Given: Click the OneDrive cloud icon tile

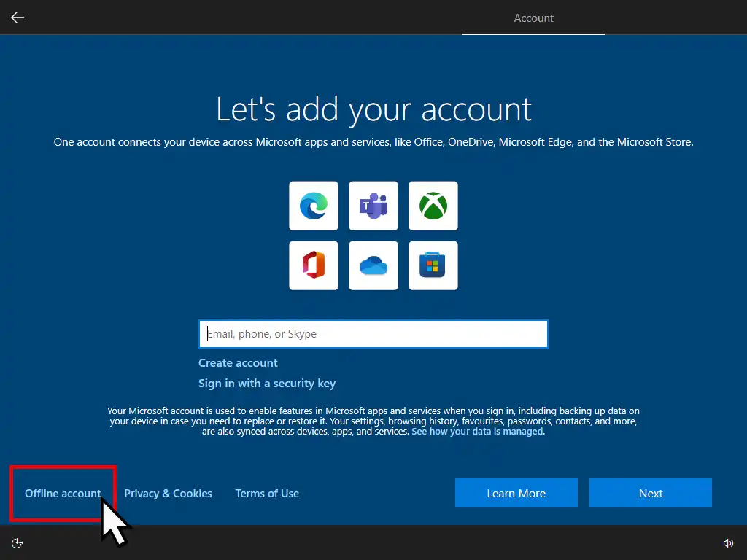Looking at the screenshot, I should pos(373,265).
